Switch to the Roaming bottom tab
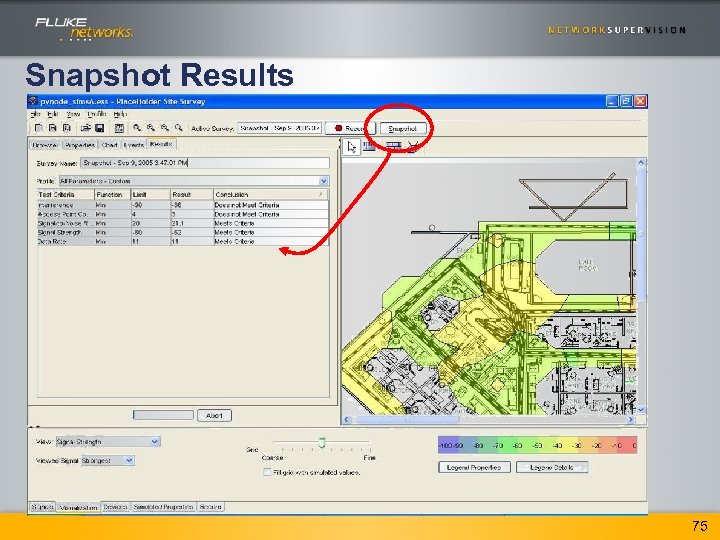Image resolution: width=720 pixels, height=540 pixels. (x=211, y=507)
